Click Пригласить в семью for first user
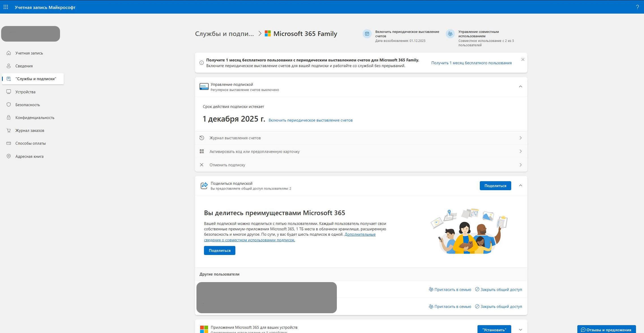The width and height of the screenshot is (644, 333). [450, 289]
